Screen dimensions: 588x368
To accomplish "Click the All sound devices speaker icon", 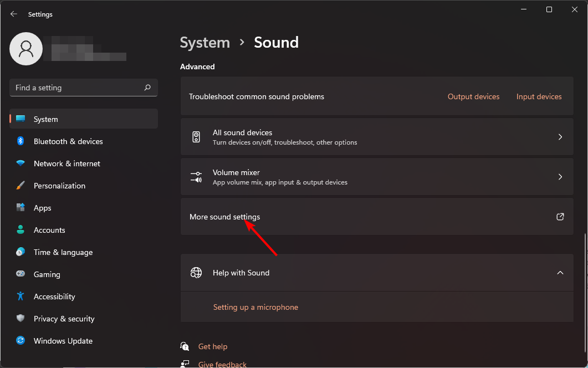I will point(196,136).
